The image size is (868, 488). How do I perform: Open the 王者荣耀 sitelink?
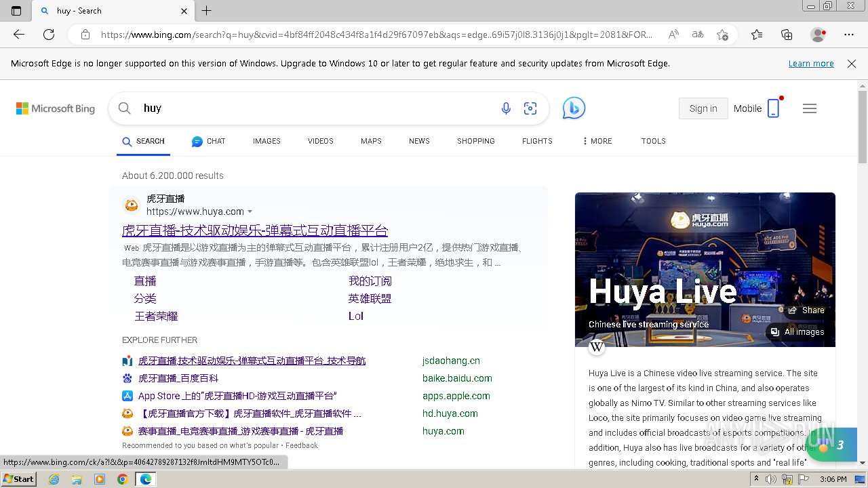coord(156,316)
